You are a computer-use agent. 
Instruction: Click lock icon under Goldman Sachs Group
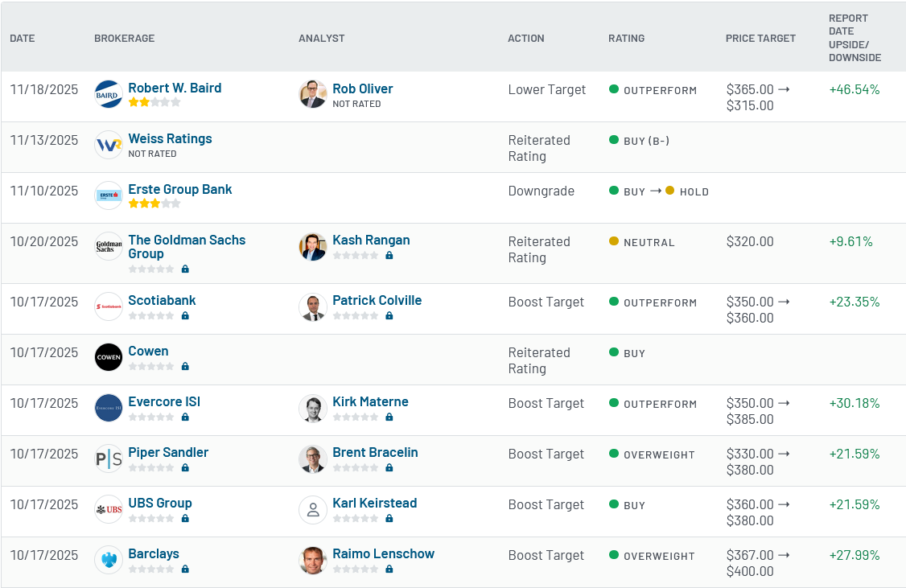pyautogui.click(x=185, y=269)
